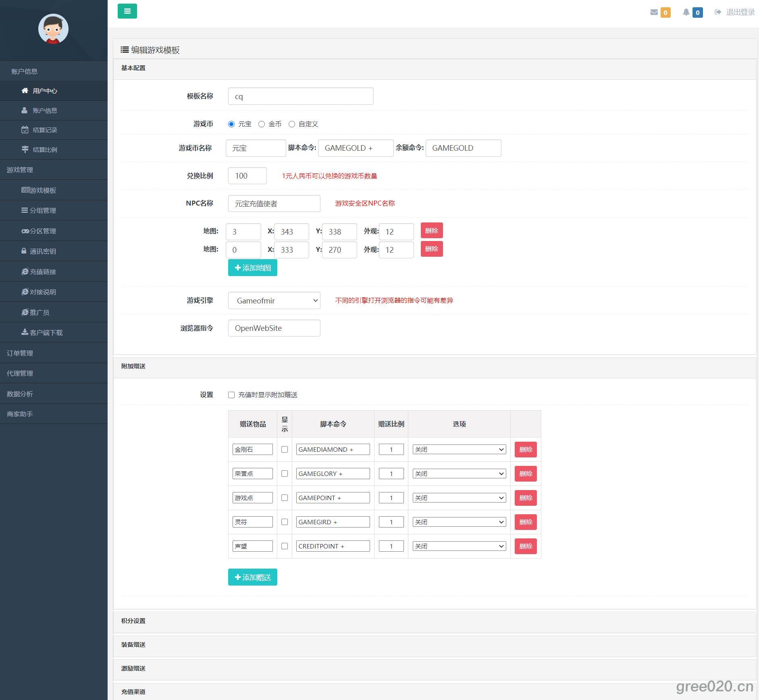Open the bell alert notifications

[x=686, y=12]
